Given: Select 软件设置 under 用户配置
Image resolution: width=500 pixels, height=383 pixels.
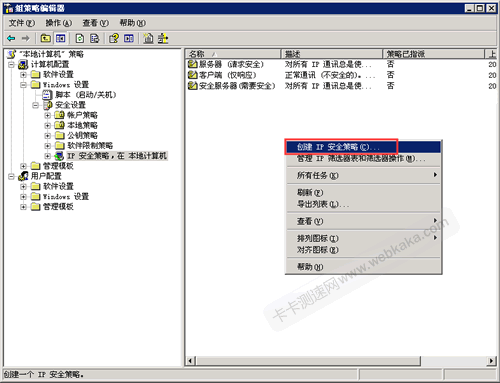Looking at the screenshot, I should (x=58, y=186).
